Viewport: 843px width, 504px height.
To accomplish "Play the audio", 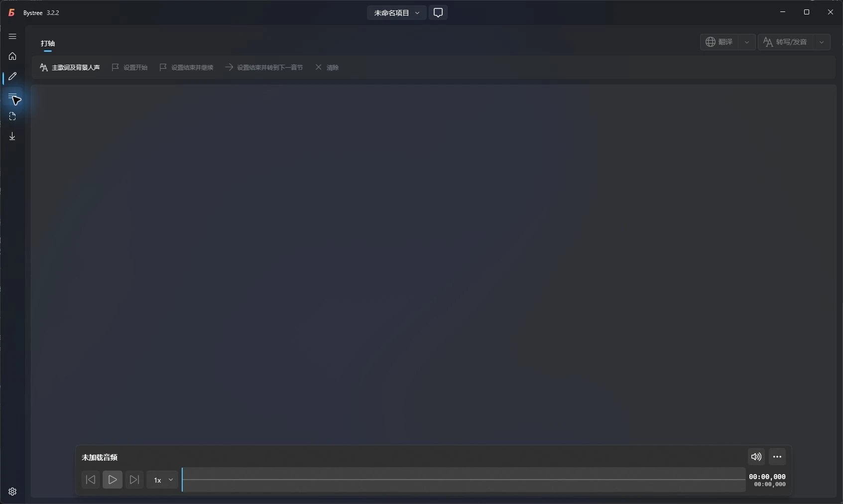I will pos(113,480).
